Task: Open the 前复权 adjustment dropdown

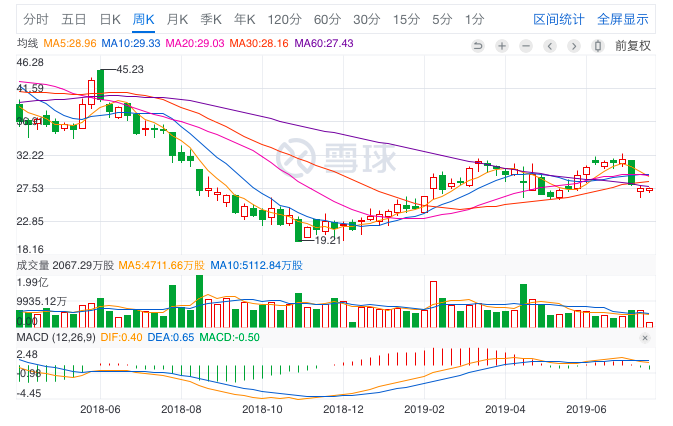Action: pyautogui.click(x=633, y=45)
